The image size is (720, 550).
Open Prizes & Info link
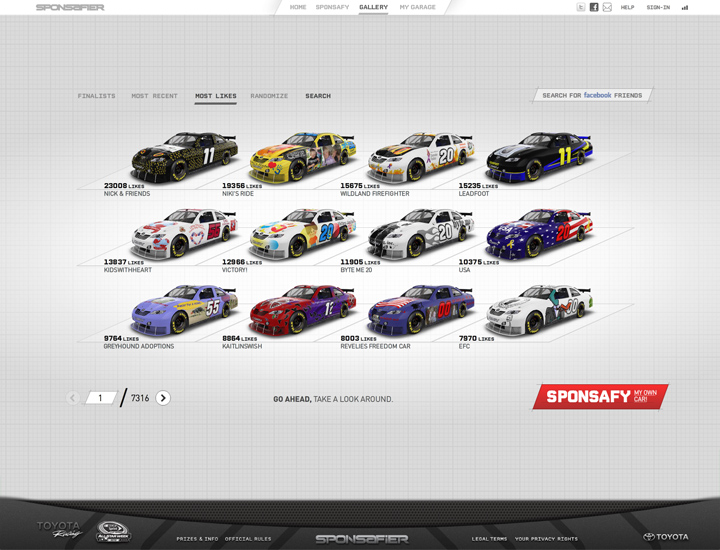197,539
